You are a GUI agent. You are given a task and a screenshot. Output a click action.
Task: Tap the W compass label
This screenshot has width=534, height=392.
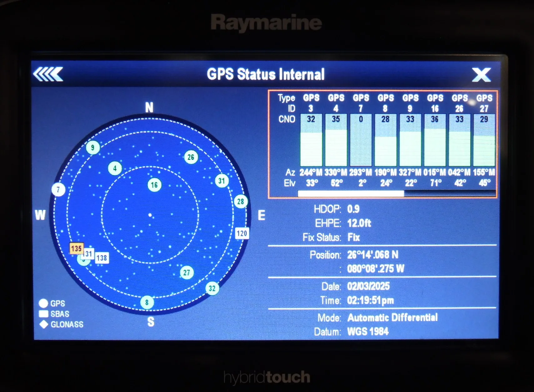(x=40, y=215)
